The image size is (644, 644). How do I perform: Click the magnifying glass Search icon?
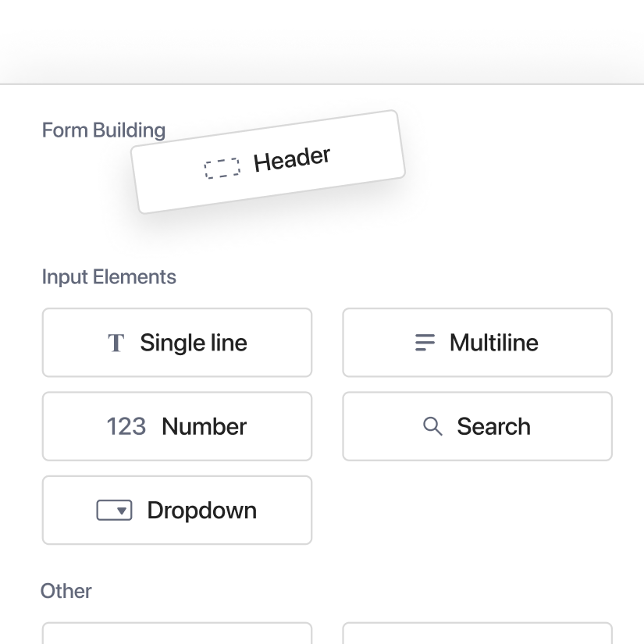(x=432, y=426)
